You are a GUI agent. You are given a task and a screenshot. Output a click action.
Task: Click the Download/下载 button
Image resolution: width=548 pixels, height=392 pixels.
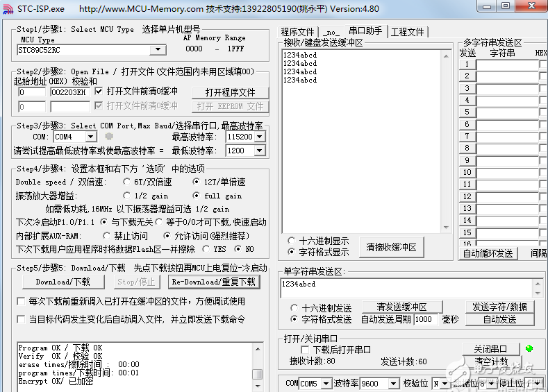(x=63, y=282)
